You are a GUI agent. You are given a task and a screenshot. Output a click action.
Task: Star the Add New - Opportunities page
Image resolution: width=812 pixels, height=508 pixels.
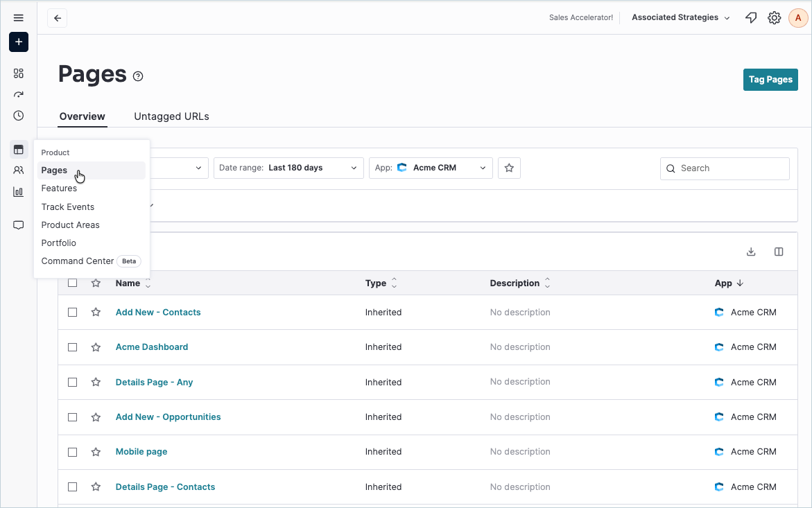(96, 417)
